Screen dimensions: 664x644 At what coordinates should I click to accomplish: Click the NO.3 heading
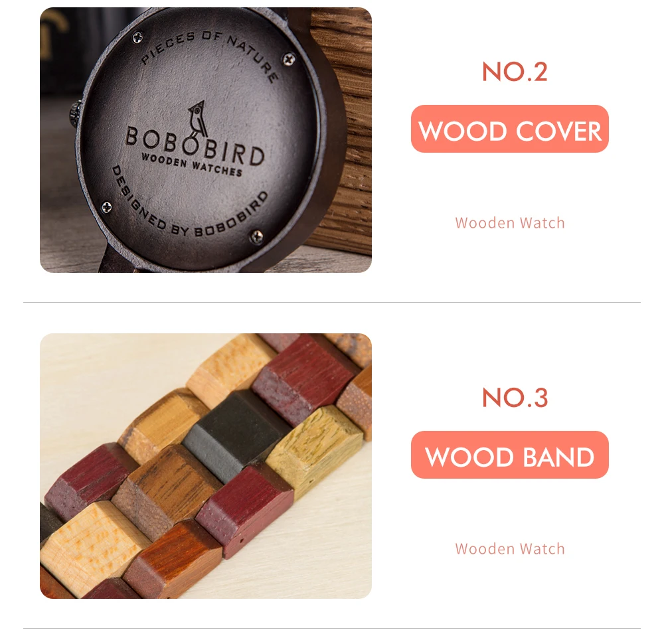click(x=515, y=398)
